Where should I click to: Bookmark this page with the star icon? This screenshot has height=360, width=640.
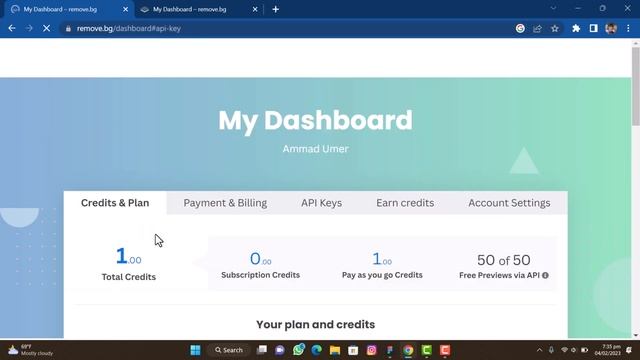point(555,28)
